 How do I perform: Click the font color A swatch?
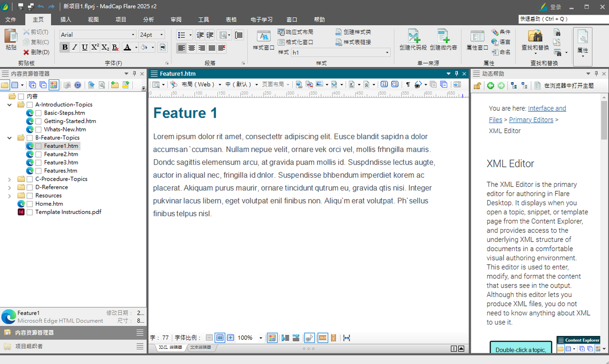[127, 47]
